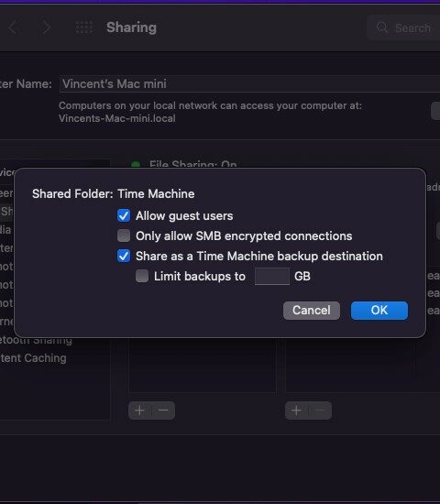Select Content Caching in the services list

[x=33, y=358]
